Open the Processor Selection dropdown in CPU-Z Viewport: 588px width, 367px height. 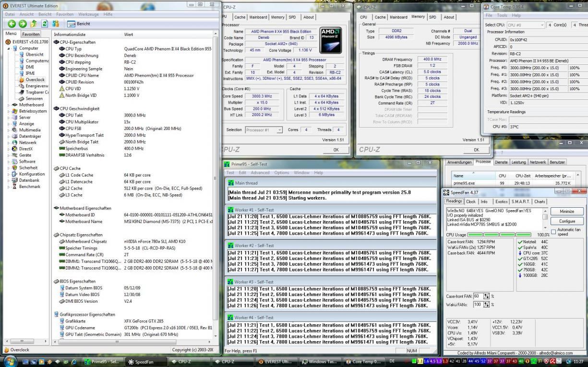coord(264,130)
